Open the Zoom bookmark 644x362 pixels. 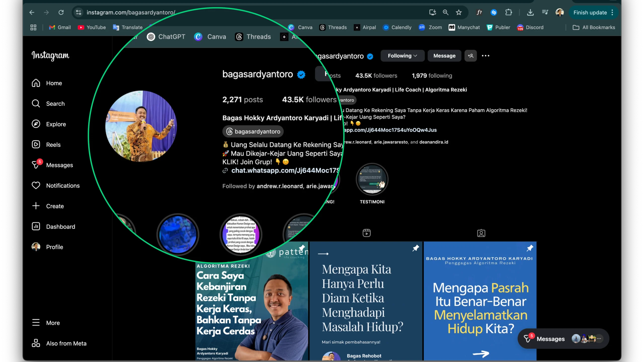pyautogui.click(x=430, y=27)
